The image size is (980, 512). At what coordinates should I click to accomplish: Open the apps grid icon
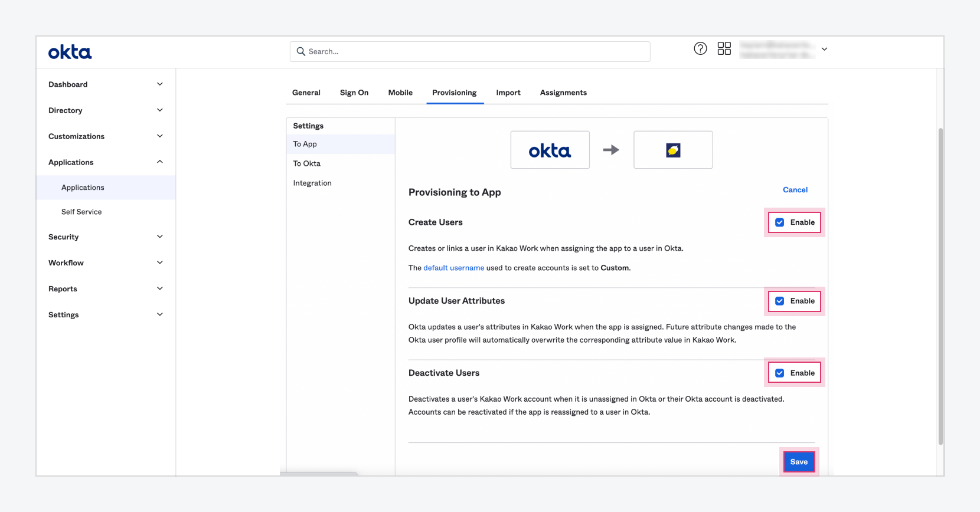coord(724,49)
